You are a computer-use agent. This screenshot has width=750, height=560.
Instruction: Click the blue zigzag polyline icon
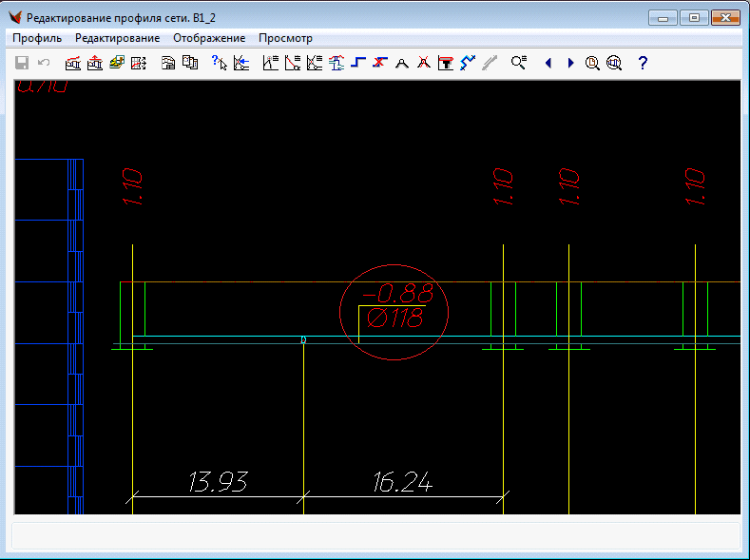[468, 63]
